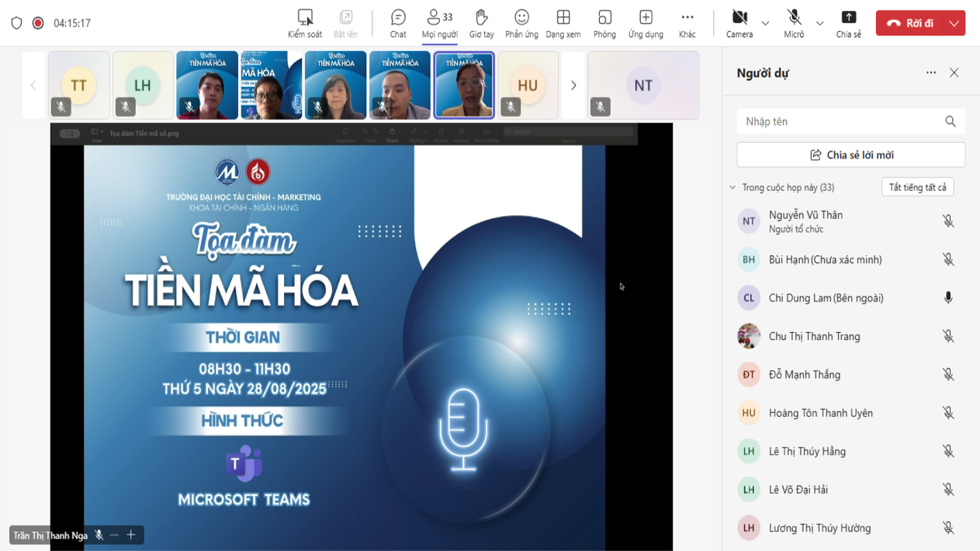Viewport: 980px width, 551px height.
Task: Expand the Camera options dropdown arrow
Action: [765, 23]
